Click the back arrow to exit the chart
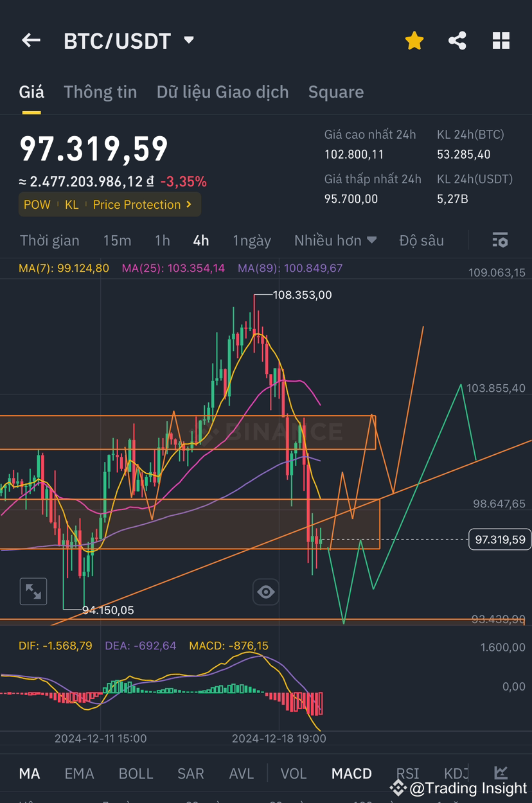Screen dimensions: 532x803 [x=30, y=40]
